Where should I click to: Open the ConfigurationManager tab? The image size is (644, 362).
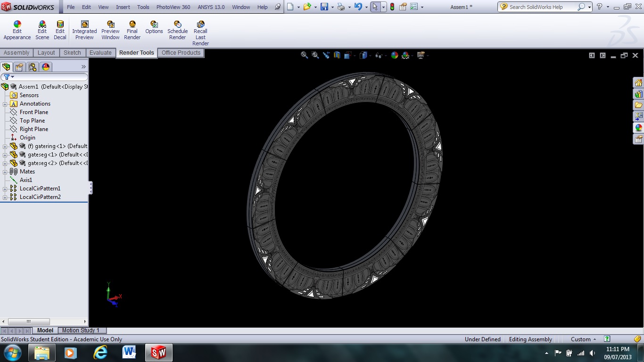point(32,67)
